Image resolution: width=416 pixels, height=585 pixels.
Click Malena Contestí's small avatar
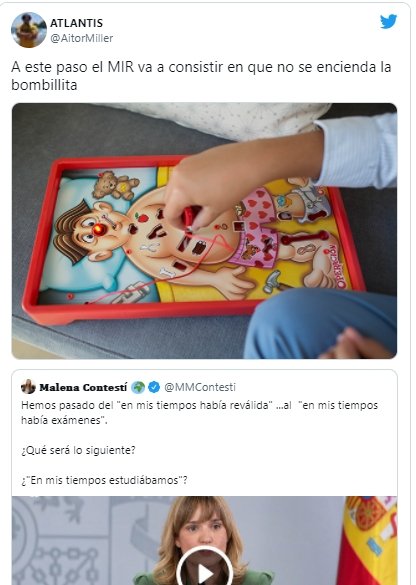tap(28, 387)
